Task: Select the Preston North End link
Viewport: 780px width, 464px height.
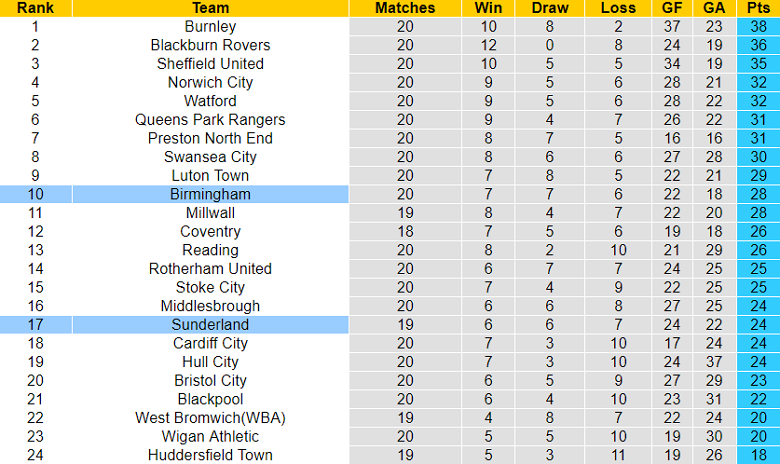Action: 210,138
